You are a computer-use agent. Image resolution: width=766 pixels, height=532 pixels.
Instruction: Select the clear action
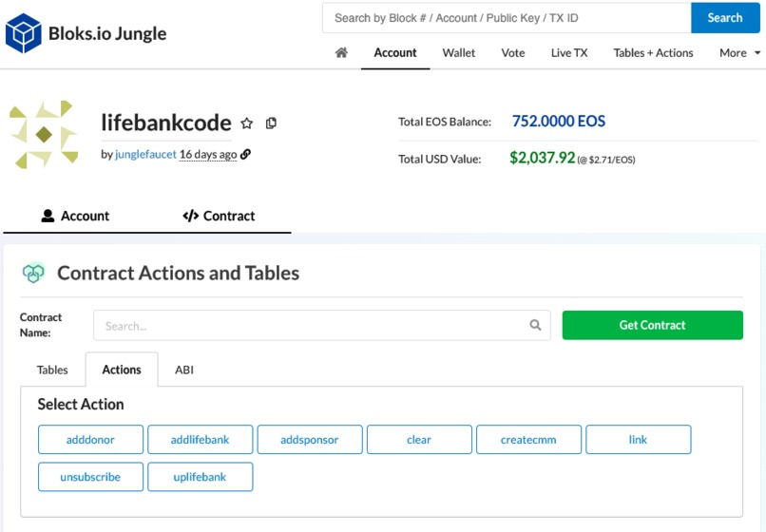click(419, 440)
